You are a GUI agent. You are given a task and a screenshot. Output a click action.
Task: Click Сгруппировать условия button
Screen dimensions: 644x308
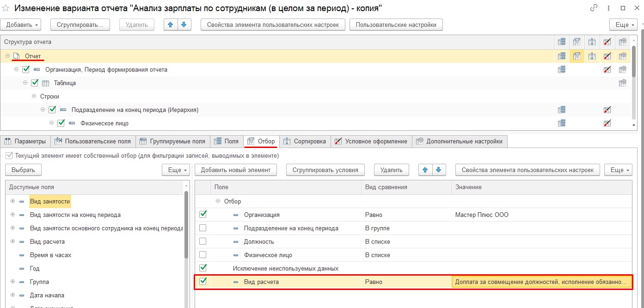point(325,170)
